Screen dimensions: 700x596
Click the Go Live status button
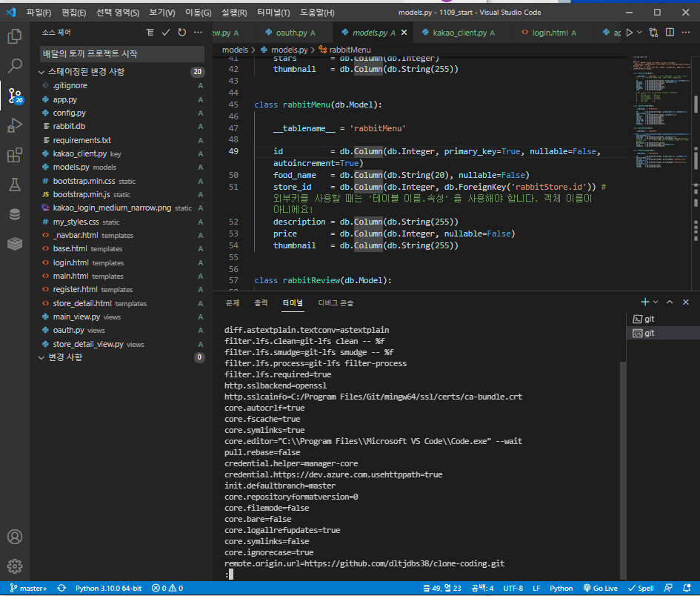(601, 588)
